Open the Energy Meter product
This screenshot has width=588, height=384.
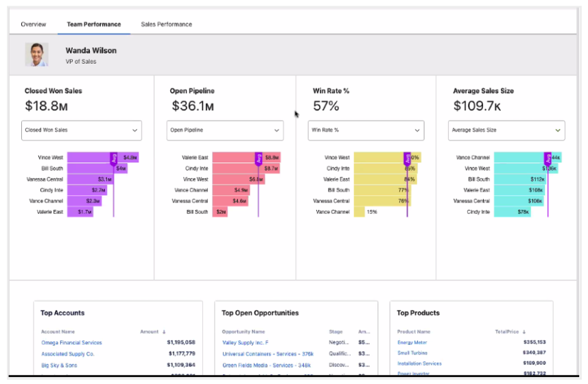(x=412, y=342)
